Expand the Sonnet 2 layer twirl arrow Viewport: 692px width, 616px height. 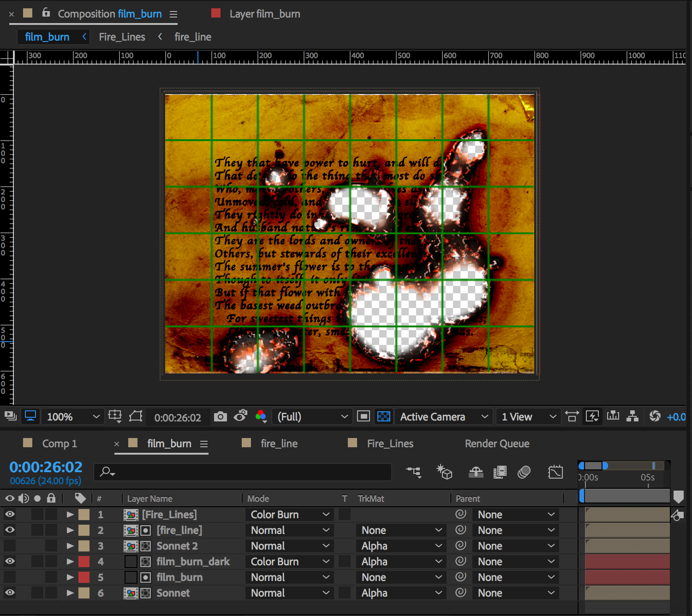point(70,546)
